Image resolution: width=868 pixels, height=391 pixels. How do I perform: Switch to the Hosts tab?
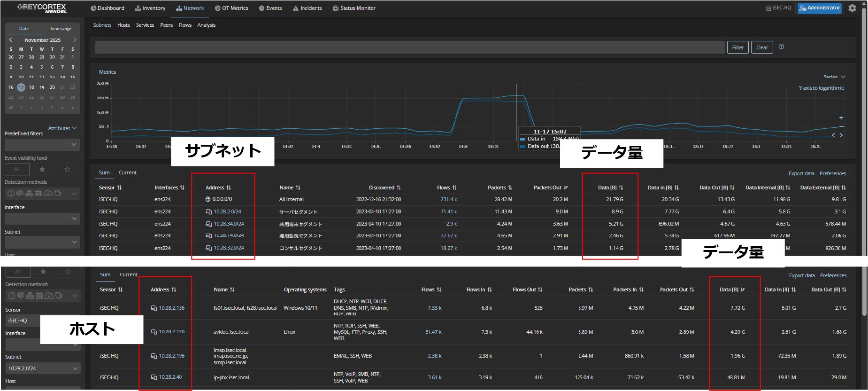[123, 25]
